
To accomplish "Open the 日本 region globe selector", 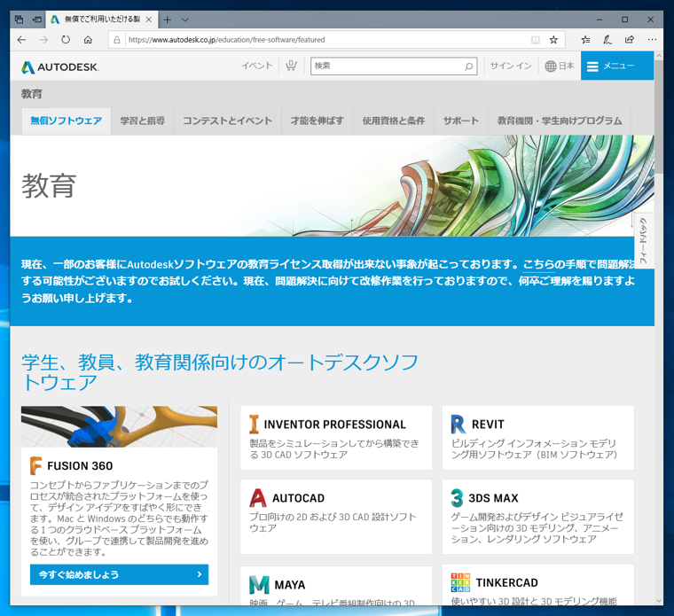I will (560, 66).
